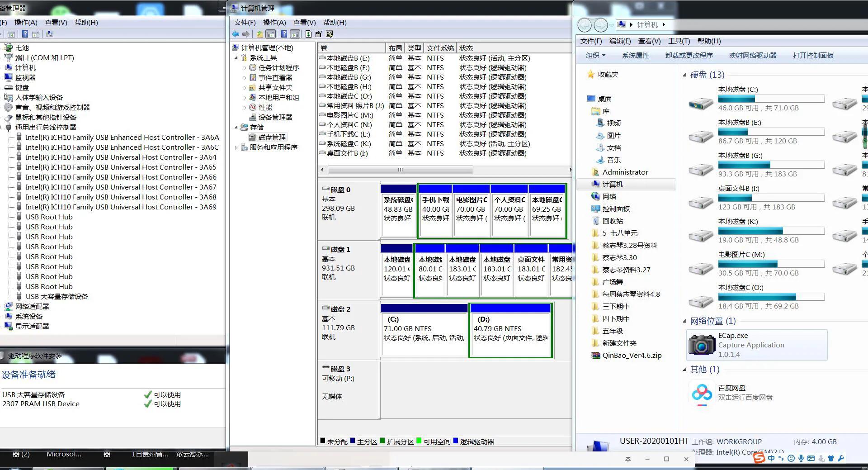Open 编辑(E) menu in Explorer

[620, 41]
